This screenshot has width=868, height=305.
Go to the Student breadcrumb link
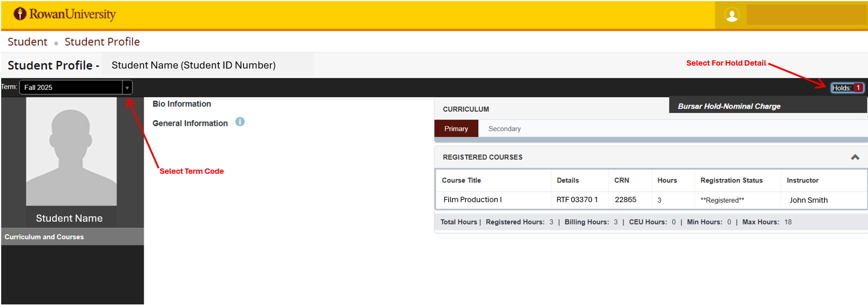[x=27, y=42]
